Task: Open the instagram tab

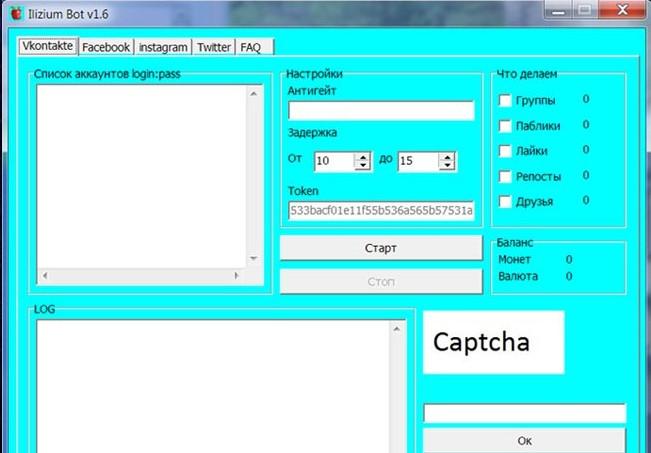Action: coord(162,47)
